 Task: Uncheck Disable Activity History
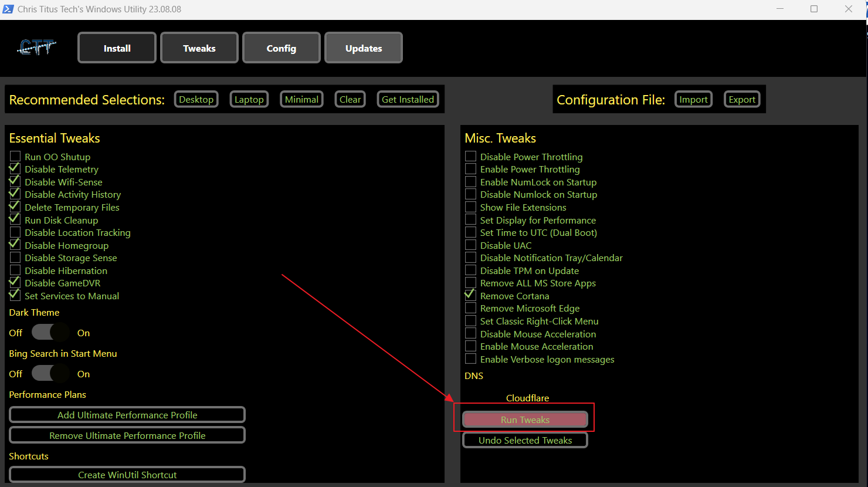click(x=15, y=194)
